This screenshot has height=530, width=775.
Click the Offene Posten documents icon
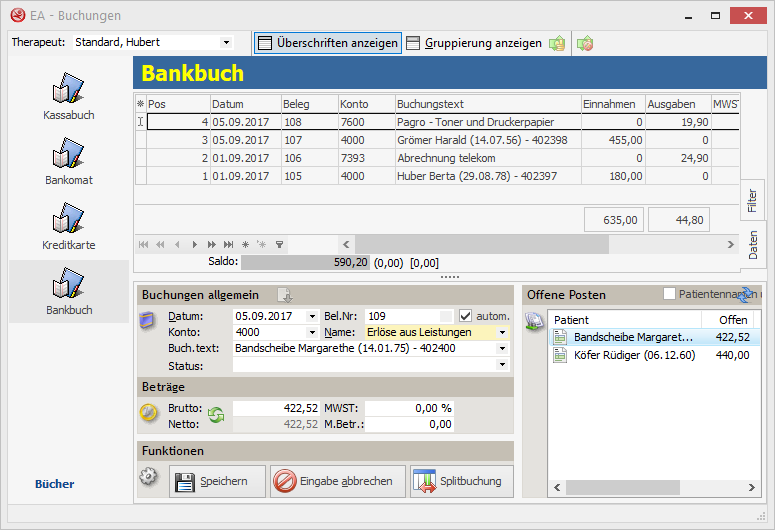click(x=535, y=323)
